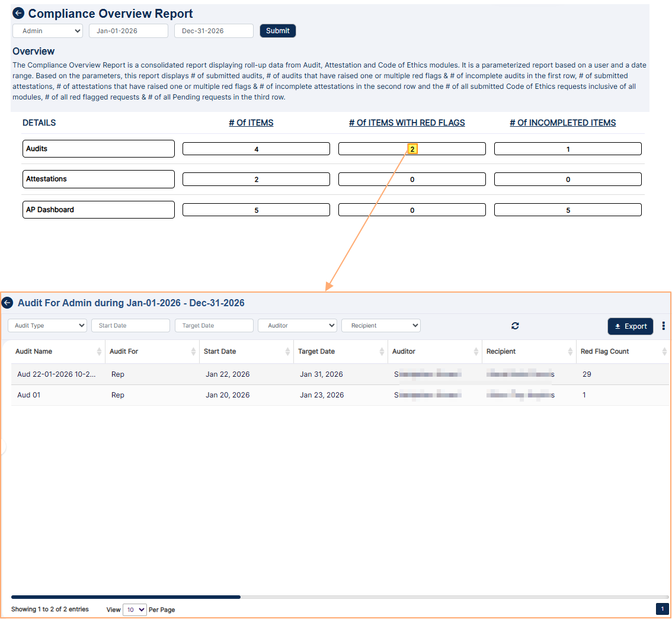This screenshot has height=619, width=672.
Task: Click back arrow beside Audit For Admin title
Action: [x=7, y=303]
